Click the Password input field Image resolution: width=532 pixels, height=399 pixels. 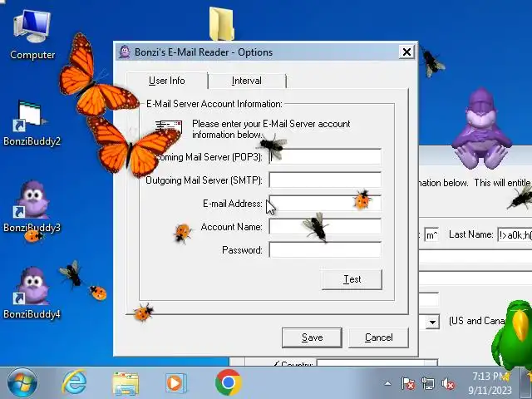(x=325, y=249)
